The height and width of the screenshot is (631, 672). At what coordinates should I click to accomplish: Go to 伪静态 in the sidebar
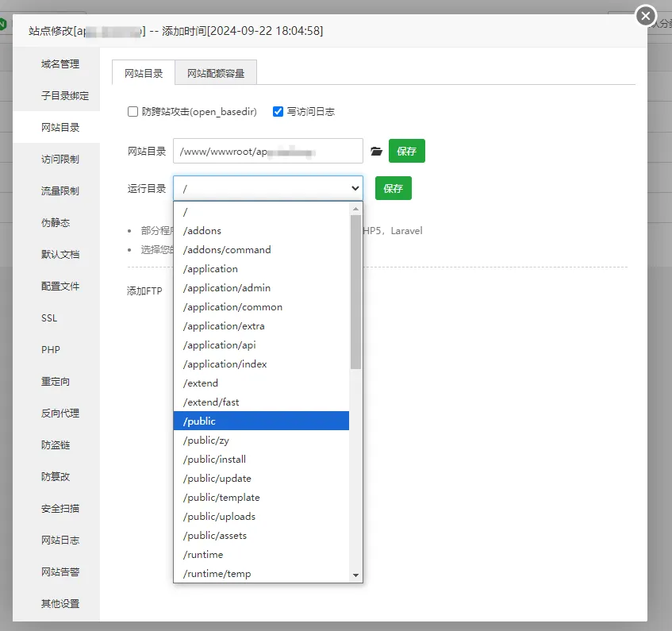[56, 222]
